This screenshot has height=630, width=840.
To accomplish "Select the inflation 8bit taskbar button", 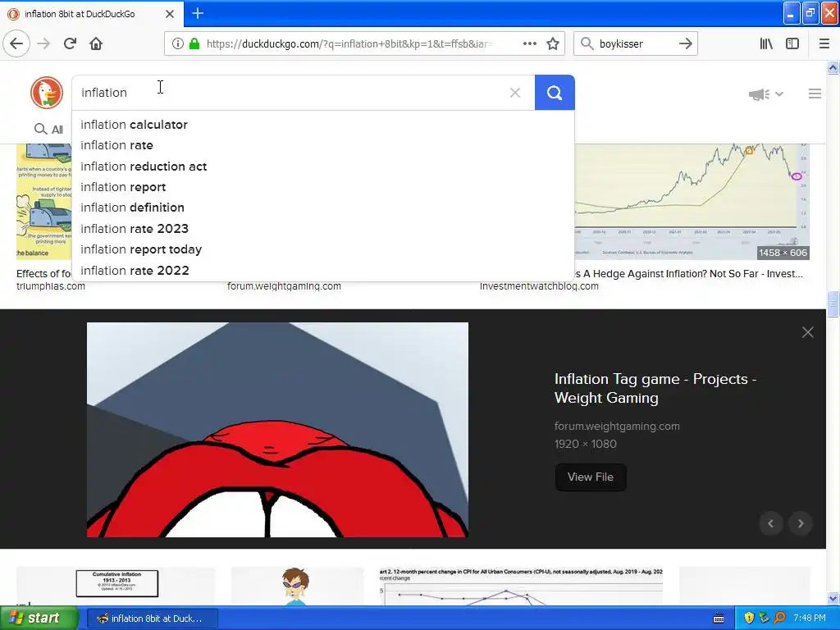I will coord(152,619).
